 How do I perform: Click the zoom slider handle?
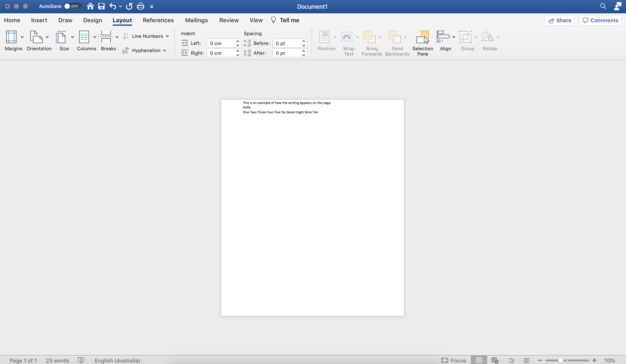click(560, 360)
